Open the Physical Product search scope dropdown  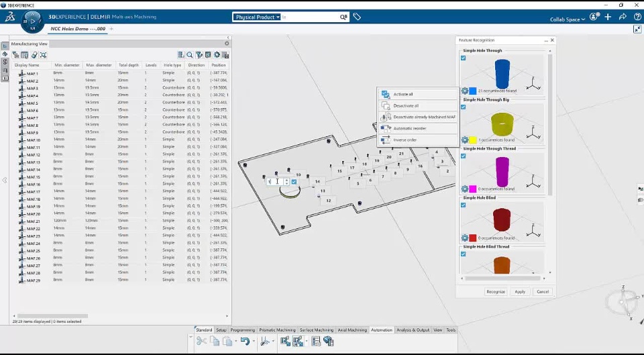(x=257, y=17)
